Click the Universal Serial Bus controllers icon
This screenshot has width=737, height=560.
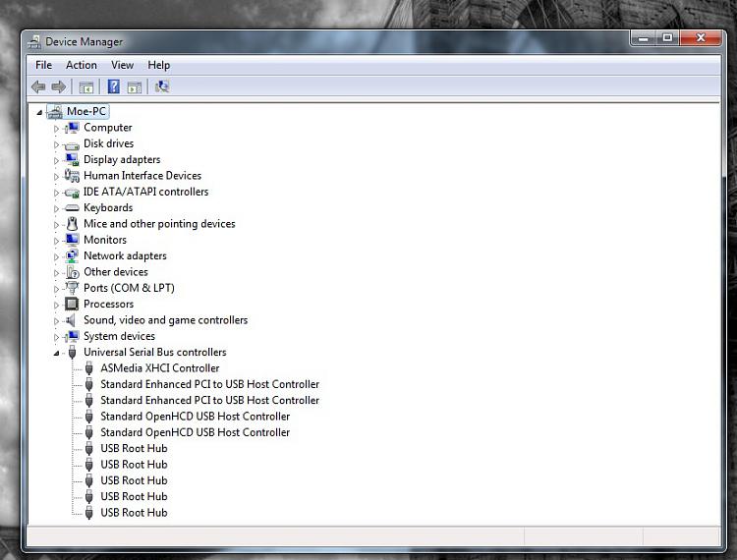(x=72, y=352)
